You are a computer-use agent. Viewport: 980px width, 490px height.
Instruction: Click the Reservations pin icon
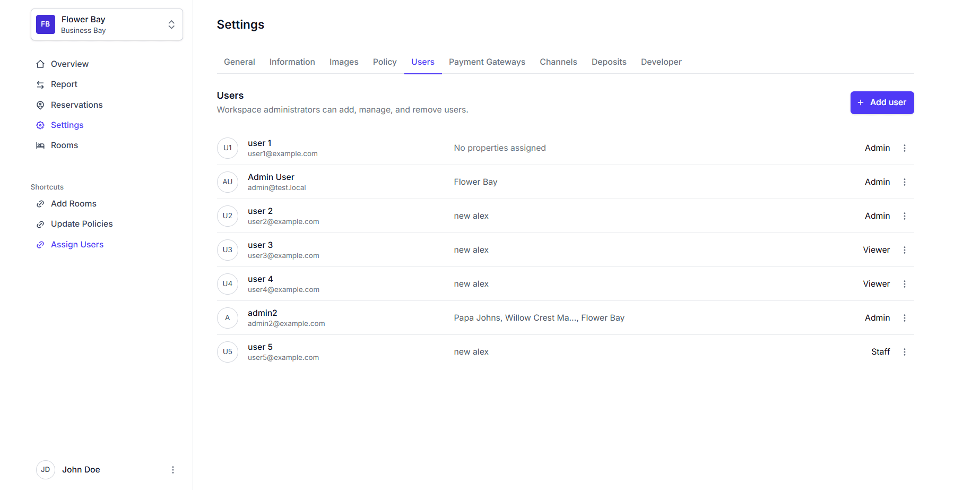click(x=40, y=105)
